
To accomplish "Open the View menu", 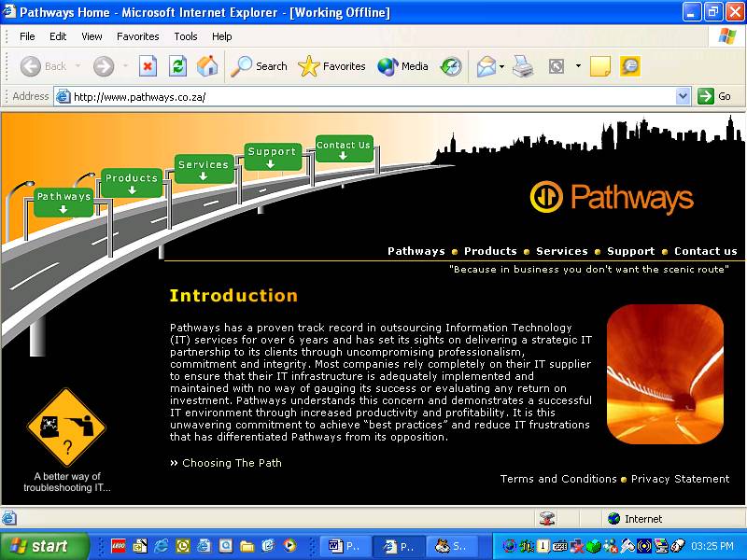I will 92,36.
